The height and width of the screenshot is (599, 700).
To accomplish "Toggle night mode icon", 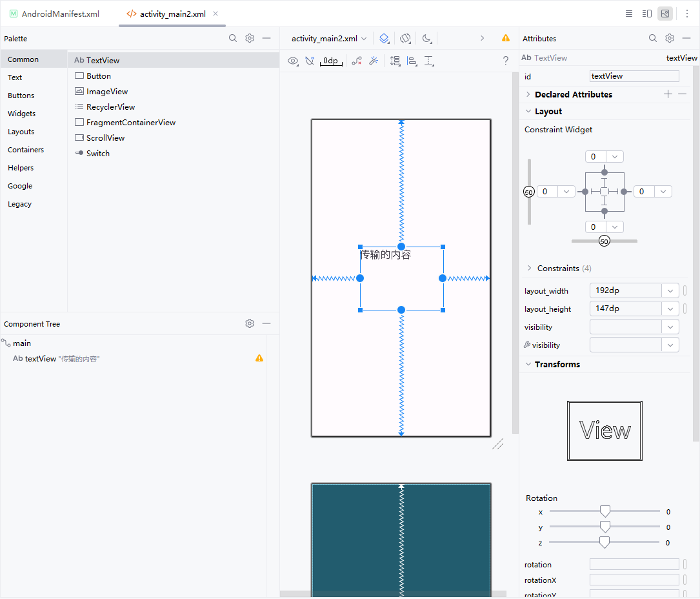I will pyautogui.click(x=427, y=39).
